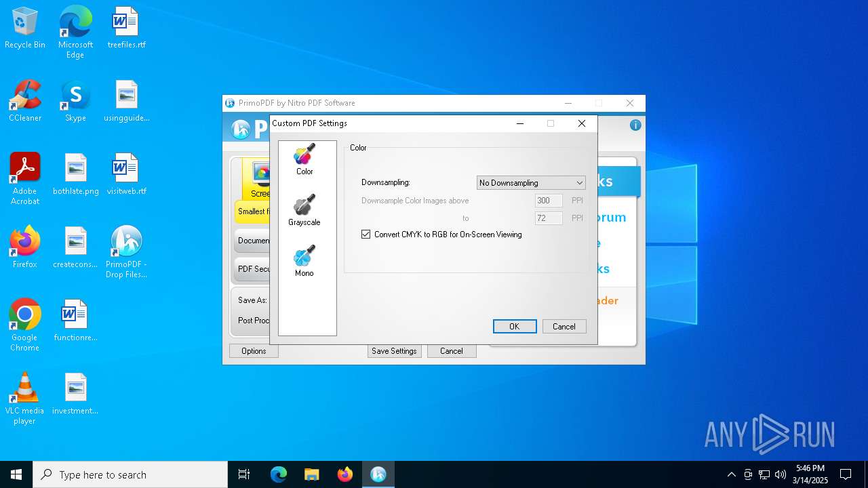
Task: Click PrimoPDF taskbar button
Action: [x=378, y=474]
